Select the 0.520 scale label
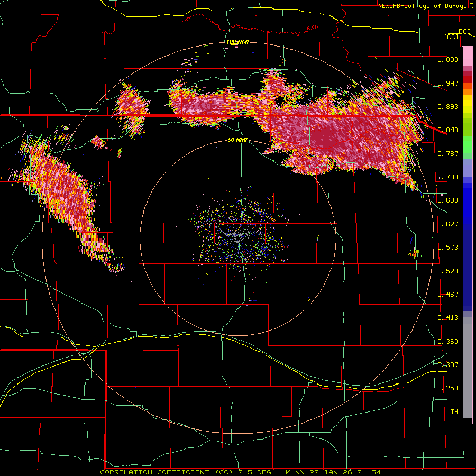Screen dimensions: 476x476 (x=448, y=271)
